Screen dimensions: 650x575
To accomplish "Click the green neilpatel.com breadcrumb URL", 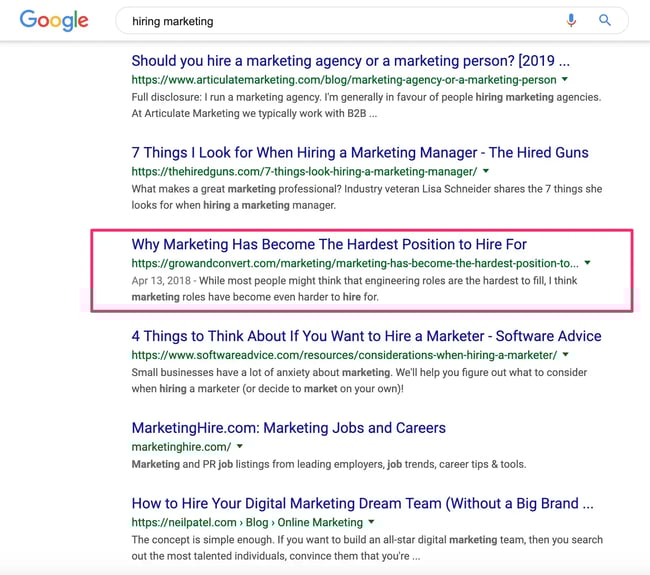I will 246,522.
